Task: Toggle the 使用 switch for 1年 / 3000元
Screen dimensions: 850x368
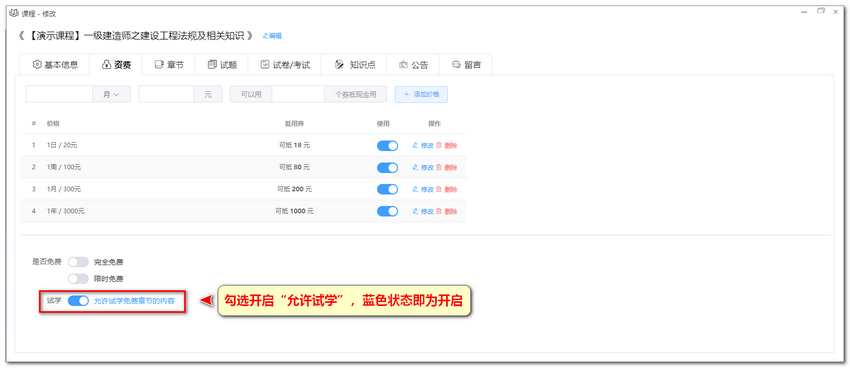Action: click(x=387, y=211)
